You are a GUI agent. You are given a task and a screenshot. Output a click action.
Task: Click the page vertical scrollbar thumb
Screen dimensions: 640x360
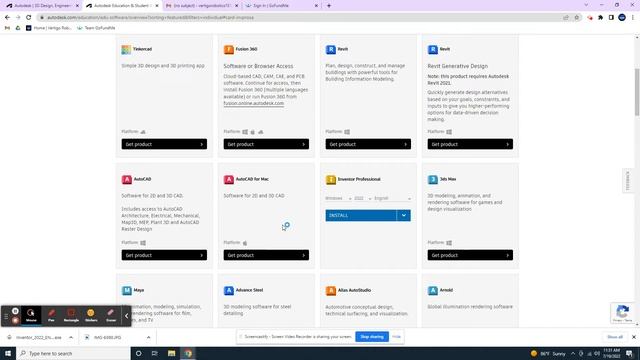[637, 92]
